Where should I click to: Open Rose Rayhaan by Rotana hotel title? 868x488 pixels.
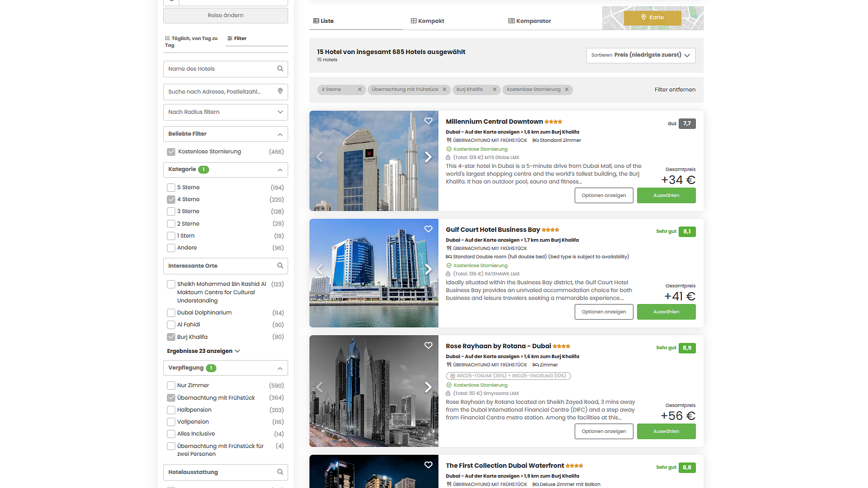[x=498, y=346]
